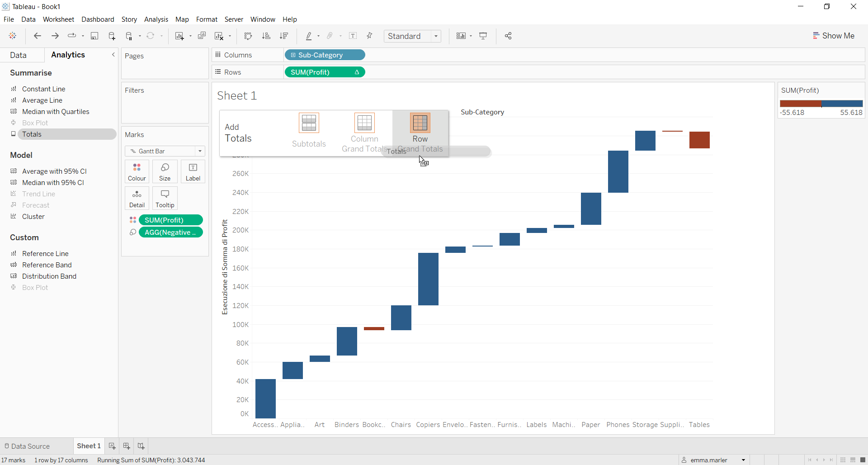Click the Undo back arrow in toolbar
The height and width of the screenshot is (465, 868).
38,36
